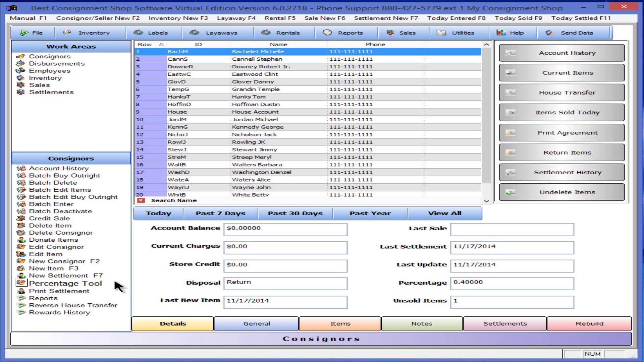Image resolution: width=644 pixels, height=362 pixels.
Task: Click the Name column header
Action: (278, 44)
